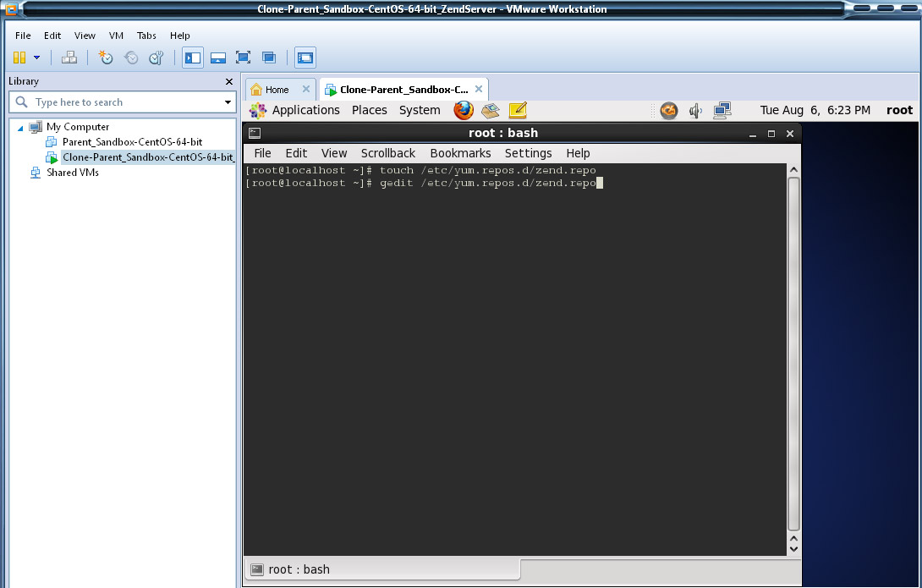Click the VMware Workstation app icon in title bar

click(11, 8)
